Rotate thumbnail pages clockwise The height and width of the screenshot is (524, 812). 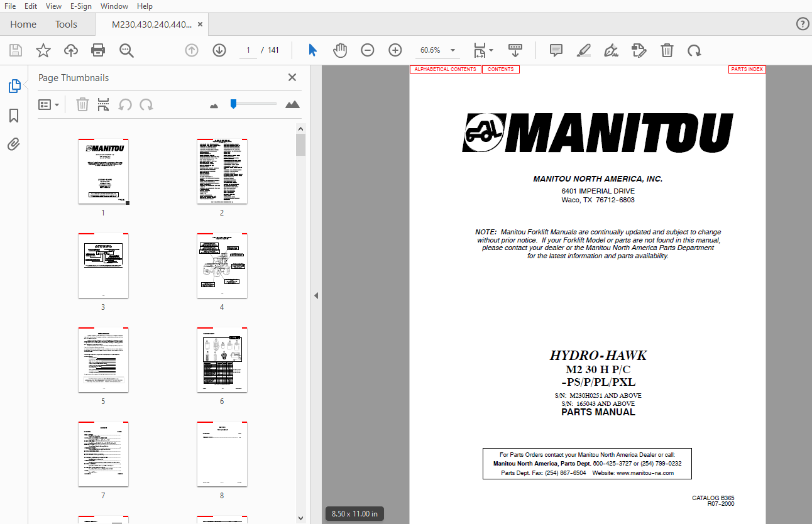[x=146, y=105]
